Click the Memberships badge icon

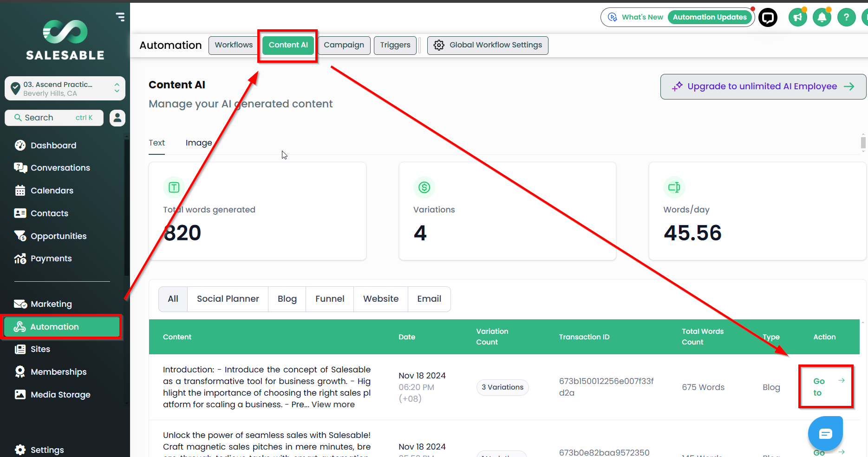(x=20, y=372)
